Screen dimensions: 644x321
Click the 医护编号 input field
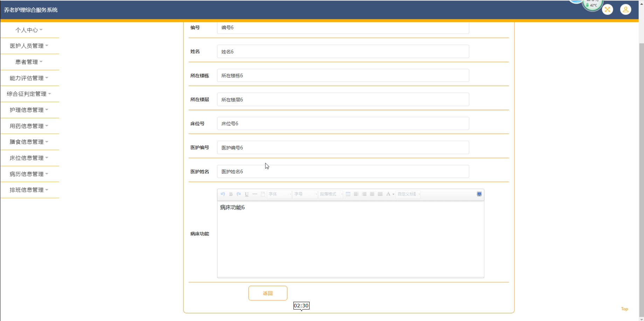[343, 148]
